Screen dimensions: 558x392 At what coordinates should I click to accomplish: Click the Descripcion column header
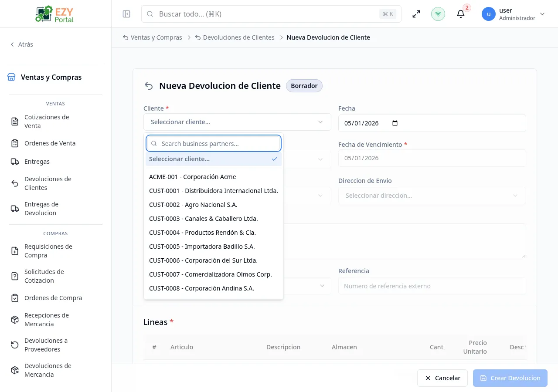click(283, 347)
